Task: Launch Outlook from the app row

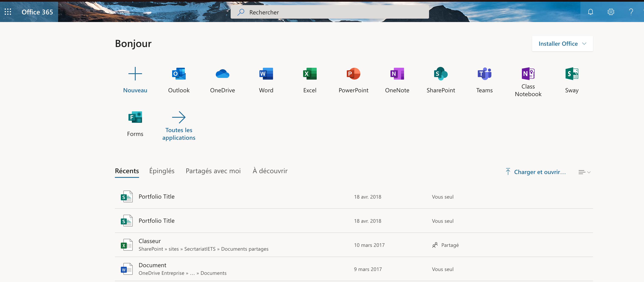Action: click(179, 80)
